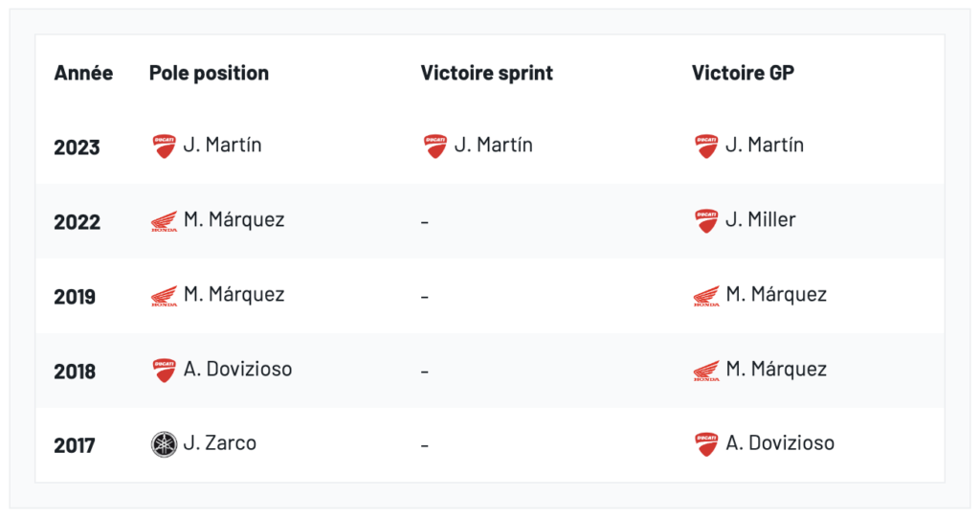
Task: Click the Ducati logo beside J. Miller
Action: click(706, 221)
